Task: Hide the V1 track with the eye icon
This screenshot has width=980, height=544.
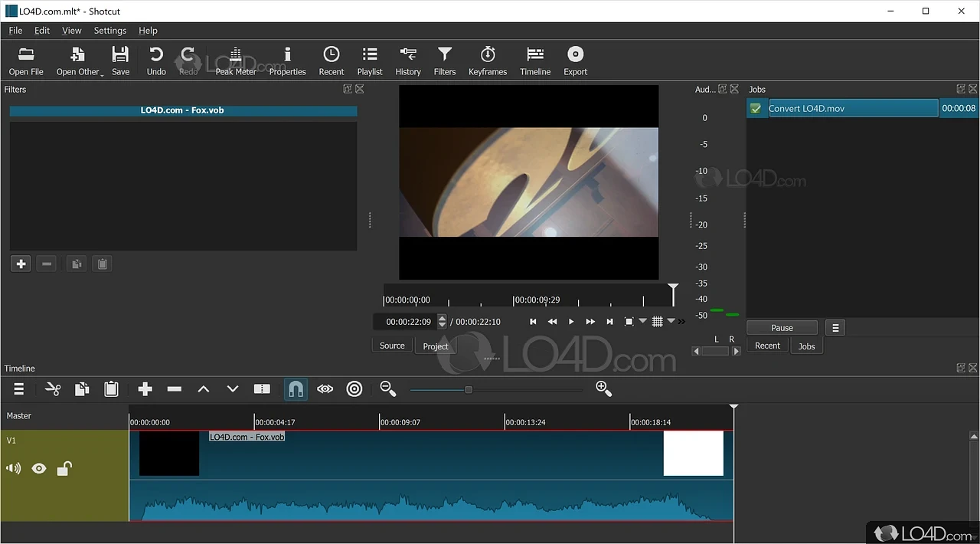Action: [39, 468]
